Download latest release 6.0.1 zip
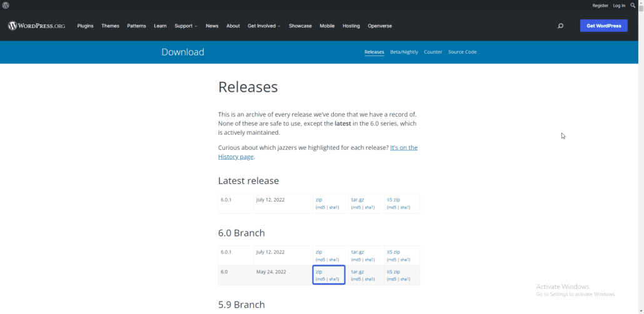644x314 pixels. coord(319,200)
